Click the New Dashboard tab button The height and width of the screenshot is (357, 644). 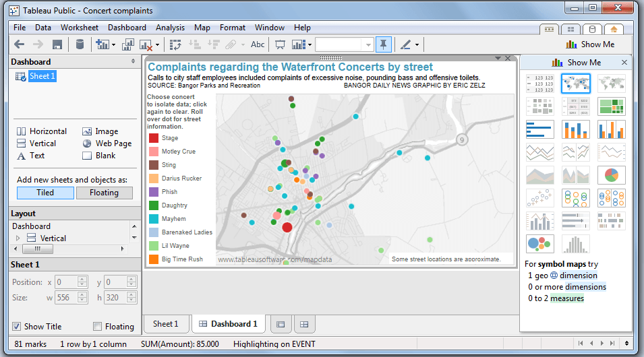point(304,324)
